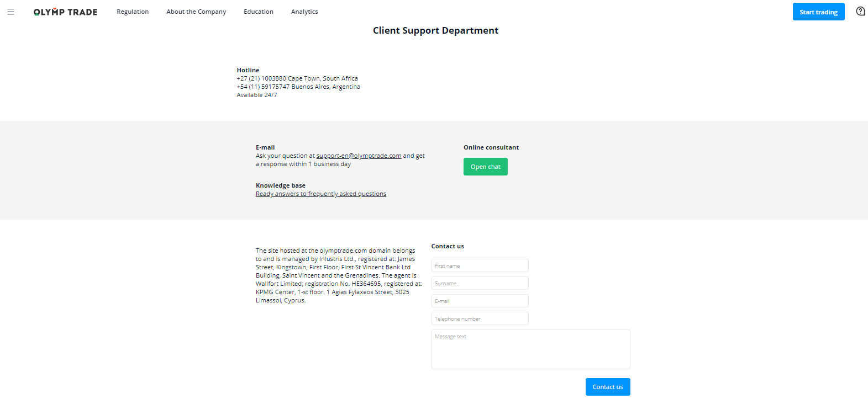Submit the form with Contact us button
This screenshot has height=415, width=868.
click(608, 387)
